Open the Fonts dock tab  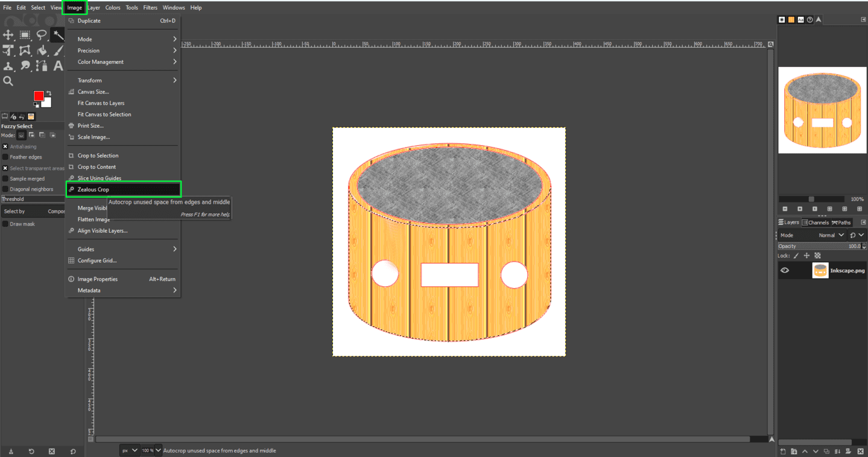pyautogui.click(x=800, y=19)
